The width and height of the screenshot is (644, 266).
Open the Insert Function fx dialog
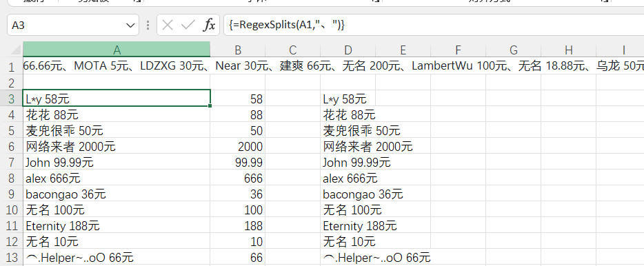tap(209, 25)
